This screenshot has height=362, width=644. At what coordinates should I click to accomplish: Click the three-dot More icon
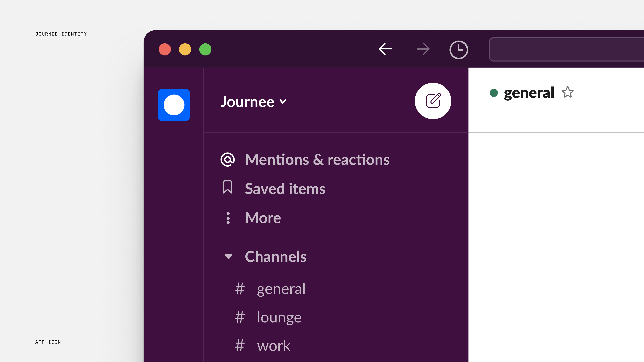point(228,218)
